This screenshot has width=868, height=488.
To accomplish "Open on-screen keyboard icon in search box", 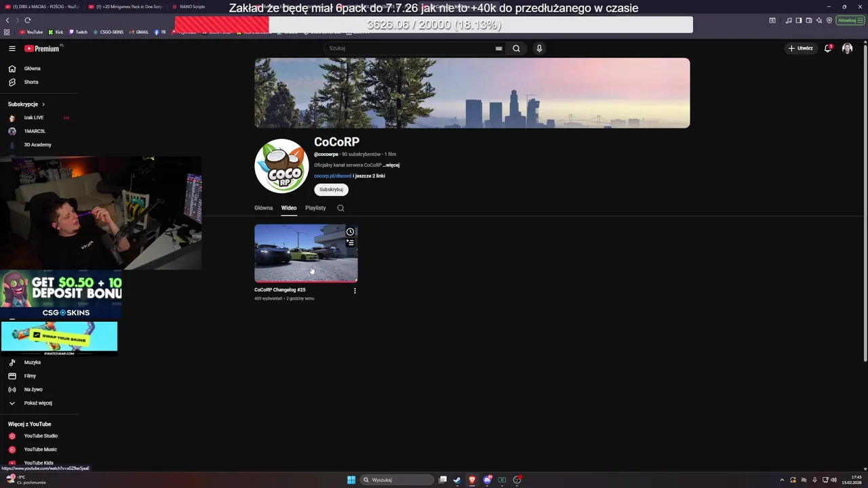I will pyautogui.click(x=499, y=49).
